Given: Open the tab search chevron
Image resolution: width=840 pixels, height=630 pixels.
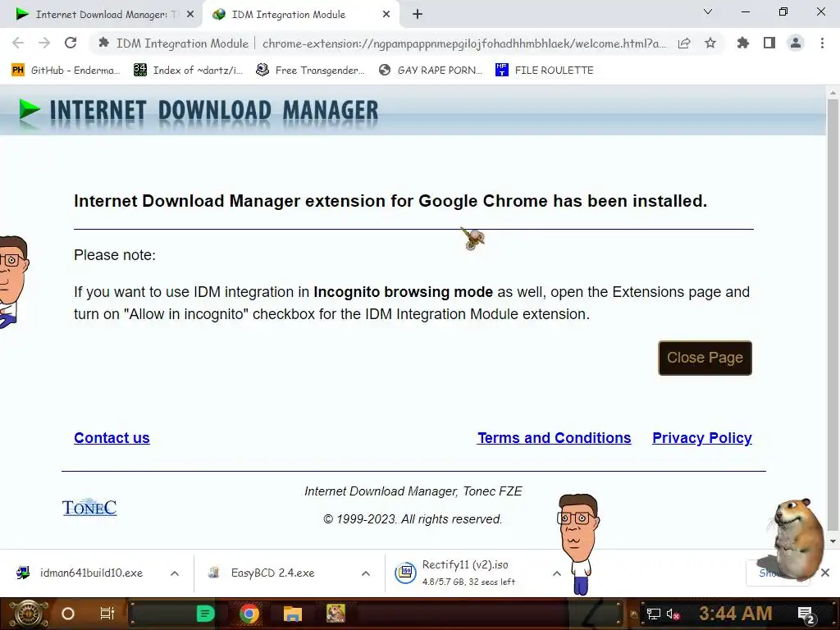Looking at the screenshot, I should [x=708, y=11].
